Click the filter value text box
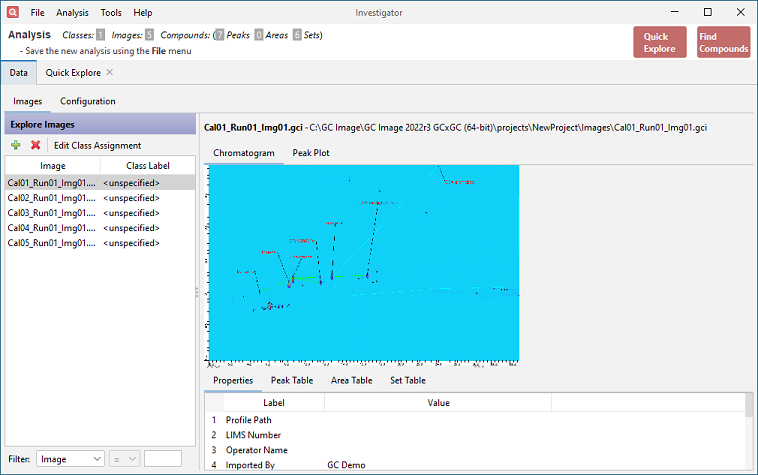758x475 pixels. 163,459
